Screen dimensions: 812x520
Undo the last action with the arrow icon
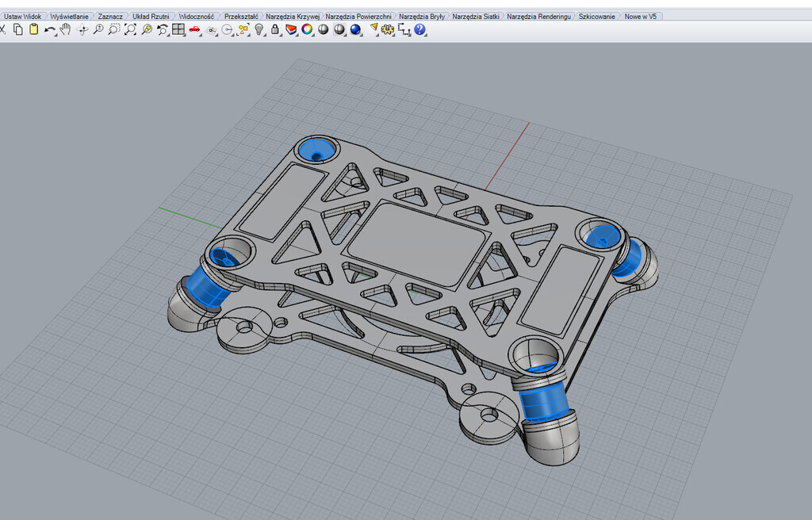[50, 29]
